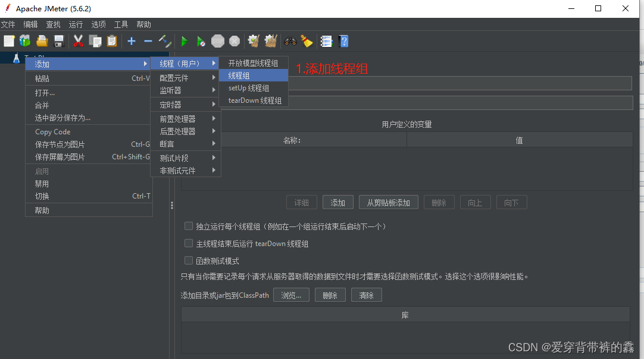Click the 添加 variable button
This screenshot has height=359, width=644.
[x=337, y=202]
